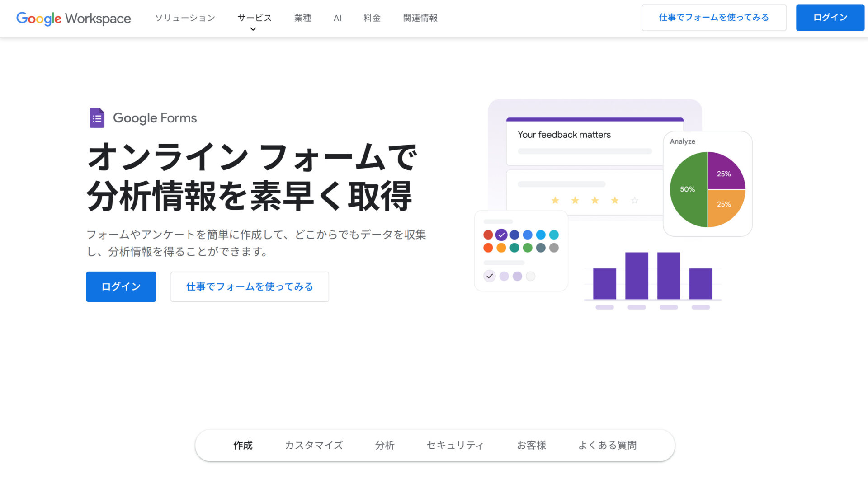Click the checked checkbox in the palette card

coord(490,276)
